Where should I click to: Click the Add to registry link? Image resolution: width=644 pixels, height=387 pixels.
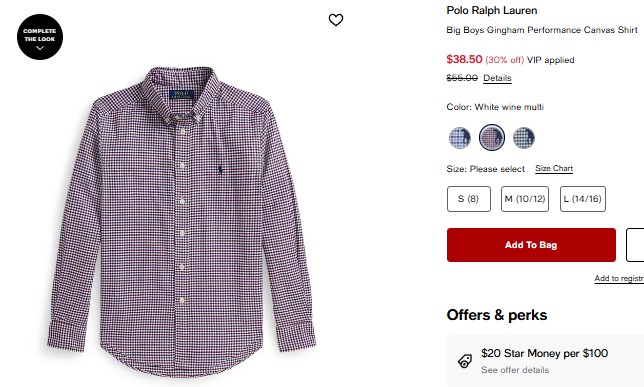tap(619, 279)
